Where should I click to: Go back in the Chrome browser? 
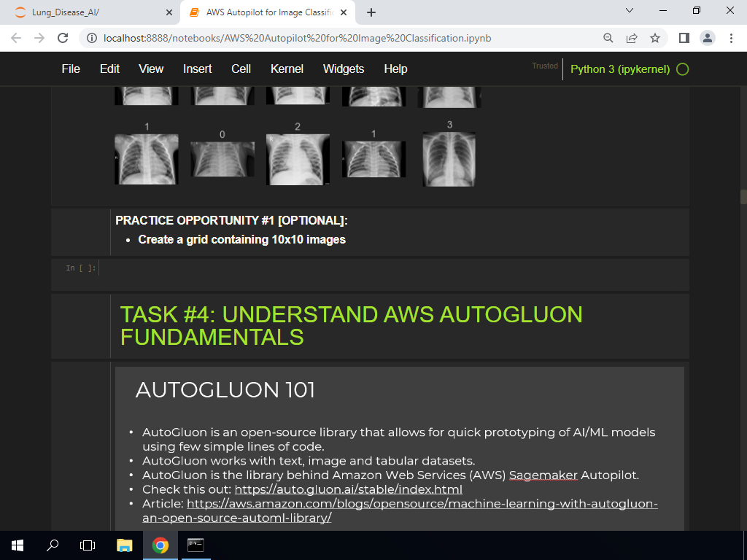click(16, 38)
